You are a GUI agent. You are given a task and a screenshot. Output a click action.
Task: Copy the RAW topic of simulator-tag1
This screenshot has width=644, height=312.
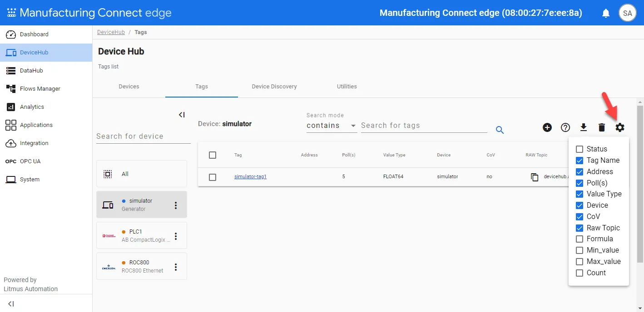[535, 177]
